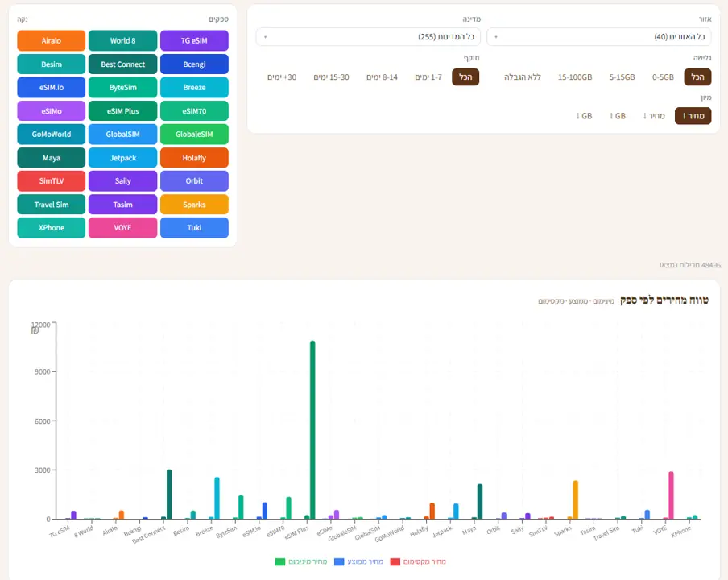Screen dimensions: 728x580
Task: Clear provider selection link
Action: tap(23, 19)
